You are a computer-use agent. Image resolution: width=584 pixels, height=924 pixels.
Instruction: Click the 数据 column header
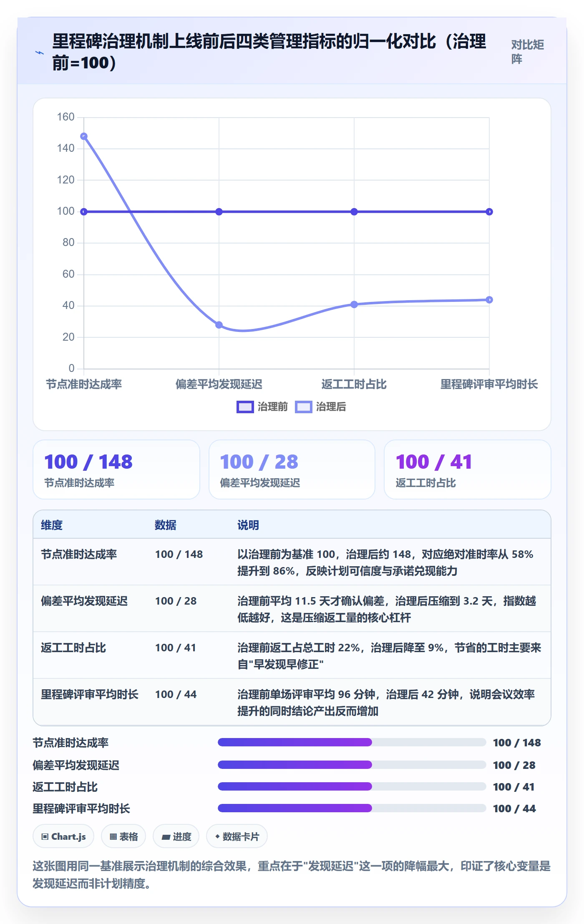click(x=166, y=525)
